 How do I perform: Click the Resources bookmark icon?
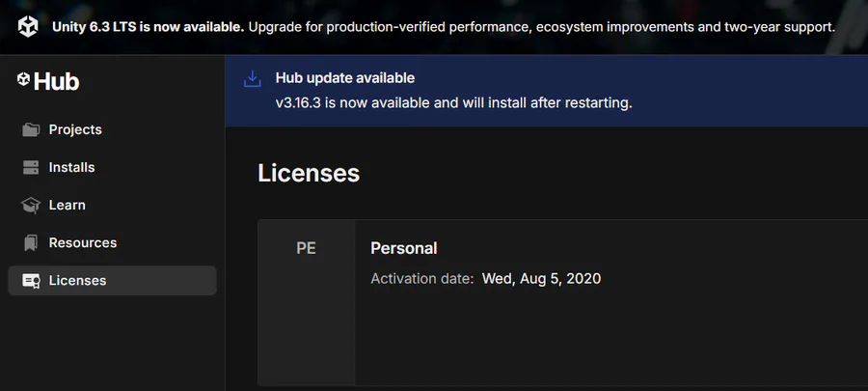coord(31,242)
